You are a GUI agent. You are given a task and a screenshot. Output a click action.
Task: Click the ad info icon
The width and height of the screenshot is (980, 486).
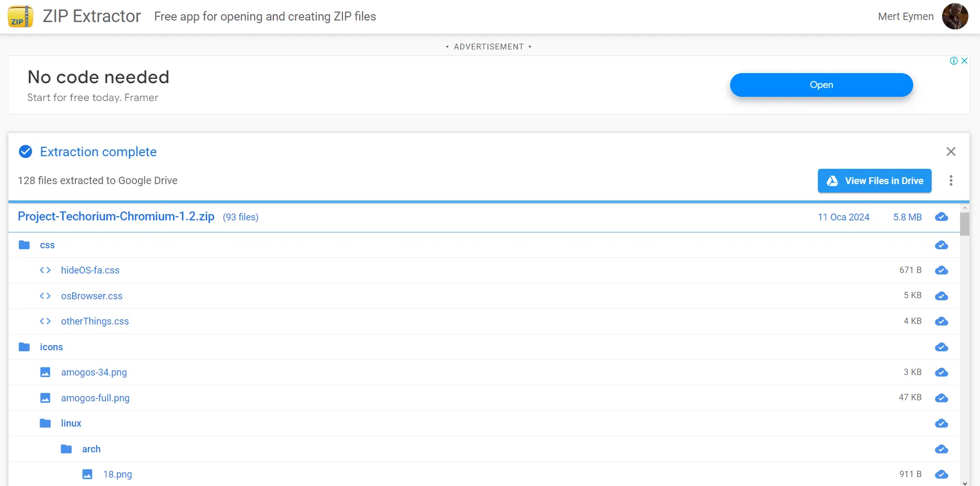[954, 61]
